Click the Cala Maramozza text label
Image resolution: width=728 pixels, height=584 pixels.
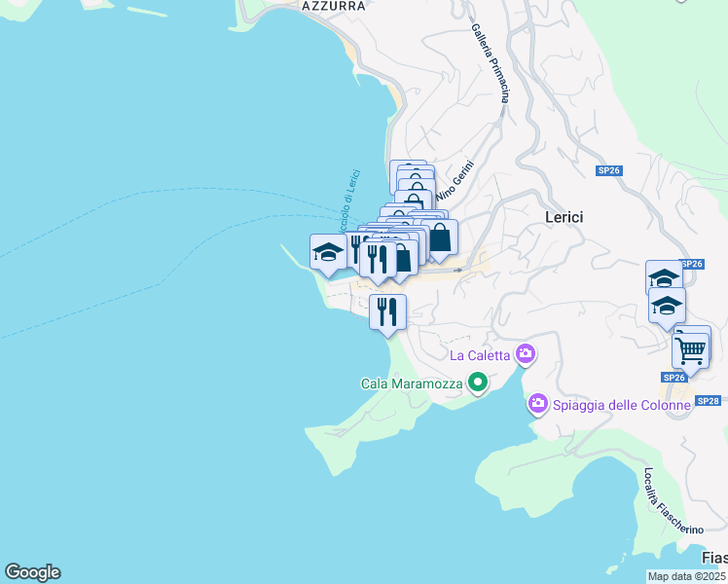pos(412,383)
